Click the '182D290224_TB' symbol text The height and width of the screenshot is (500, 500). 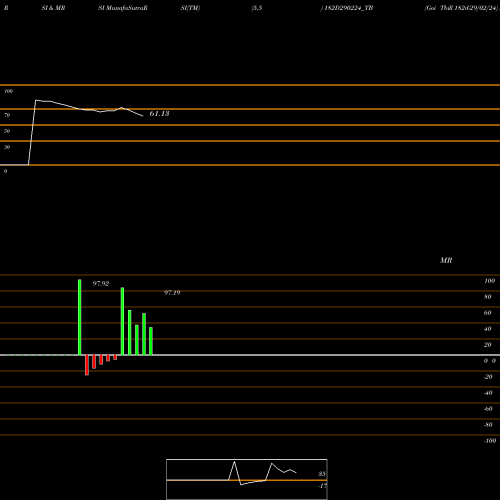tap(349, 8)
